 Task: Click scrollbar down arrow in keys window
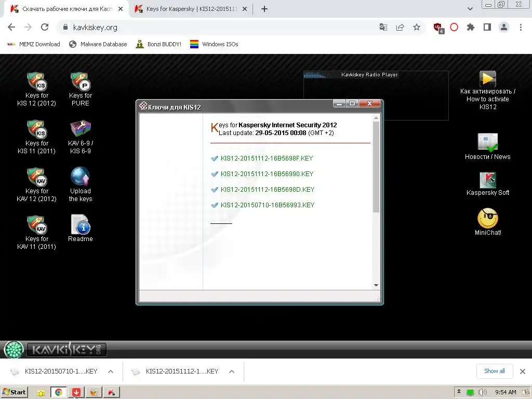pos(376,285)
